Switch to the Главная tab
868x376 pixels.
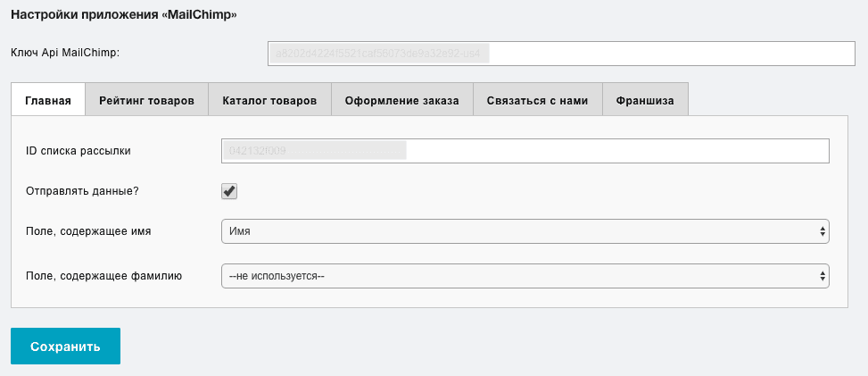point(48,101)
